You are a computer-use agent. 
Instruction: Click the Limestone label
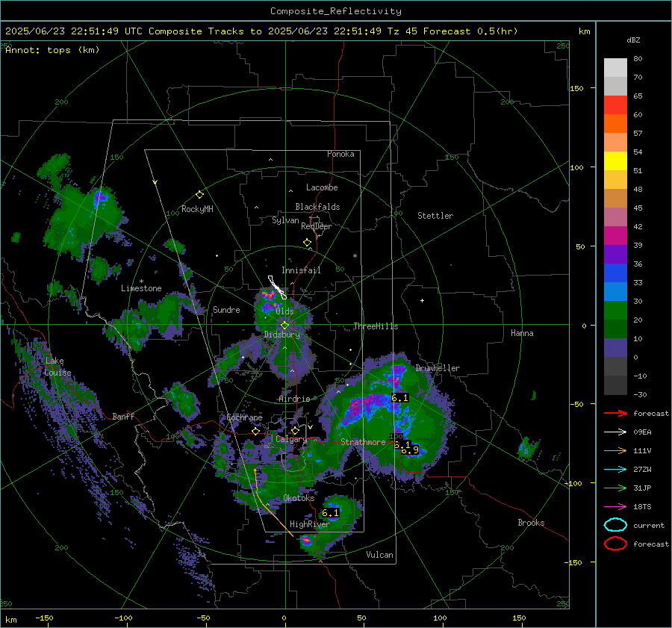point(141,288)
